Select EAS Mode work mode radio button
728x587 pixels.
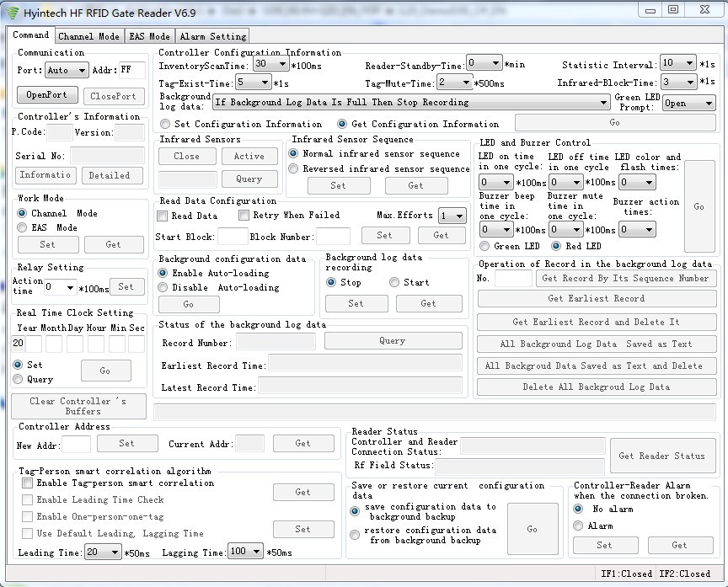coord(47,227)
